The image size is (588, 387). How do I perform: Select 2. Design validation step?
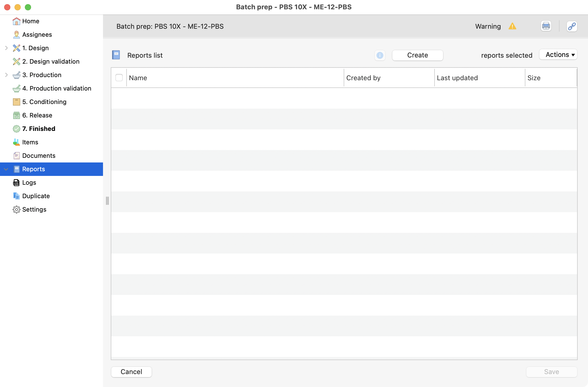click(51, 62)
